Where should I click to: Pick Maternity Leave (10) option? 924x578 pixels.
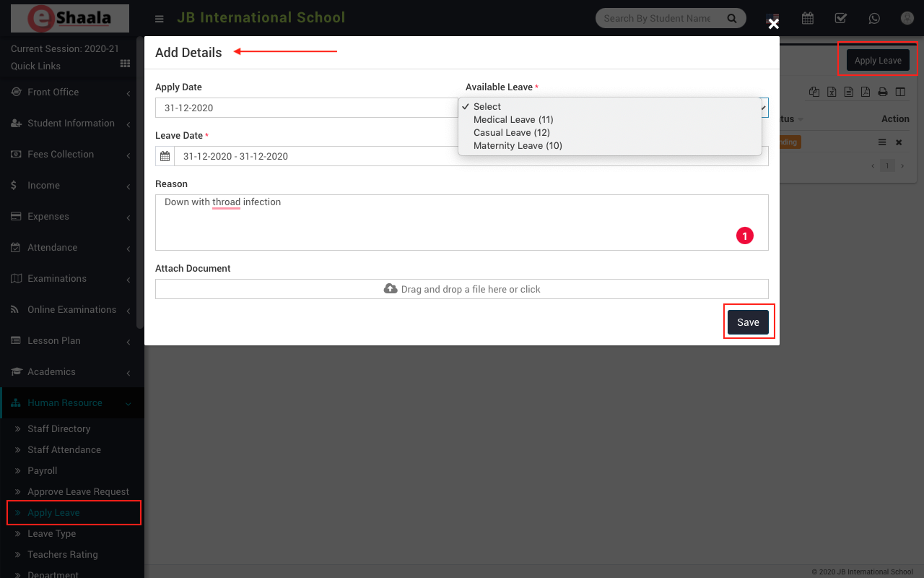coord(518,146)
